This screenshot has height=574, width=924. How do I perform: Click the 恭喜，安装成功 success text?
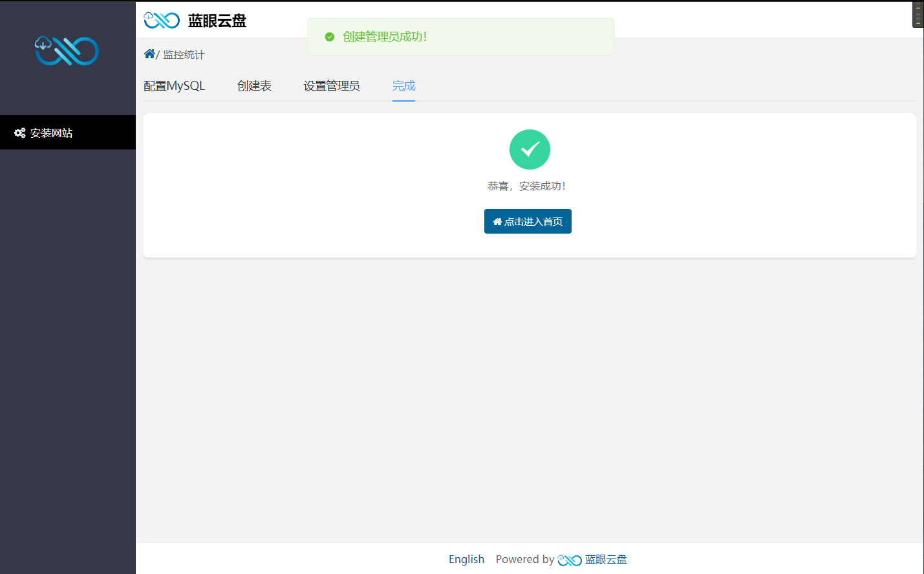coord(527,186)
